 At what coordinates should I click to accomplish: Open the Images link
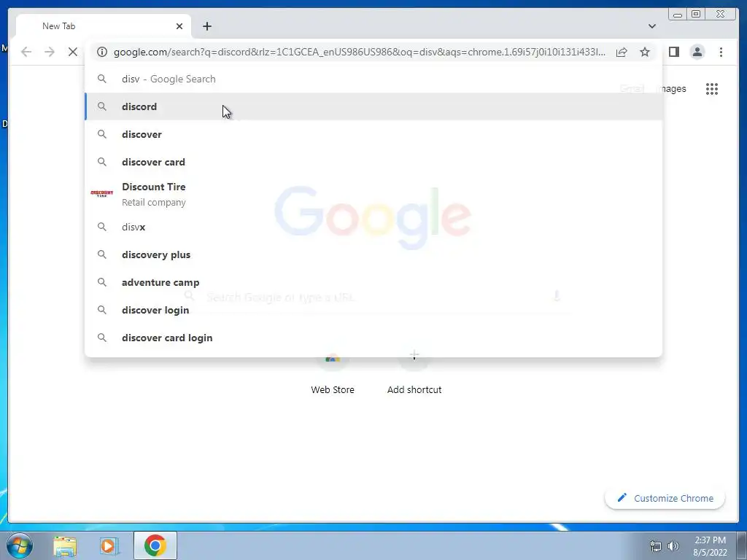click(x=673, y=89)
